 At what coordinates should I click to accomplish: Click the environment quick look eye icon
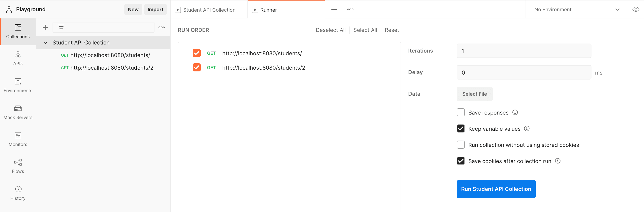[x=636, y=9]
